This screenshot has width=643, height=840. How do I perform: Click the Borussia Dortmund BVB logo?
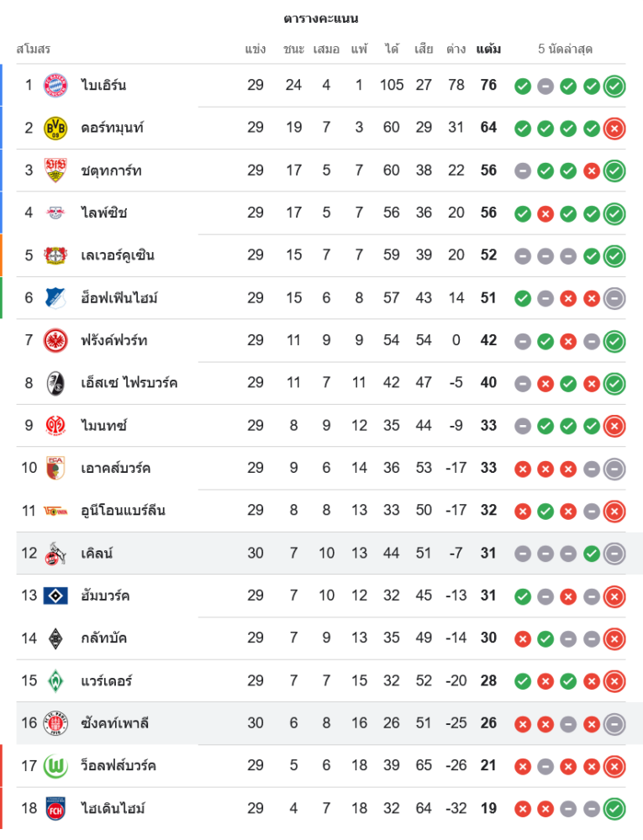pyautogui.click(x=55, y=128)
